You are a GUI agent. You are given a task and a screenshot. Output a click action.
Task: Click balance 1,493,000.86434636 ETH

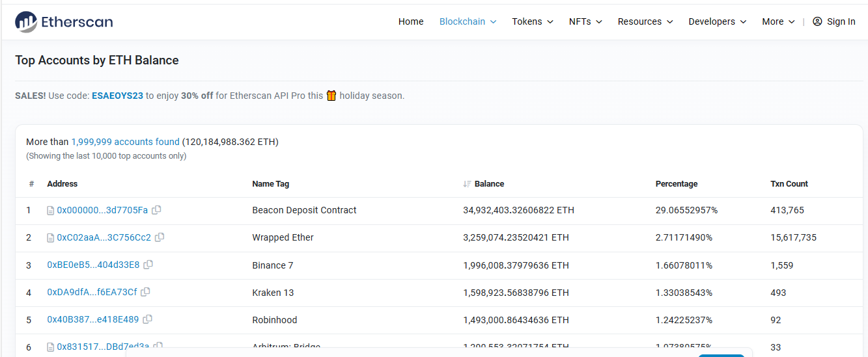pos(516,319)
